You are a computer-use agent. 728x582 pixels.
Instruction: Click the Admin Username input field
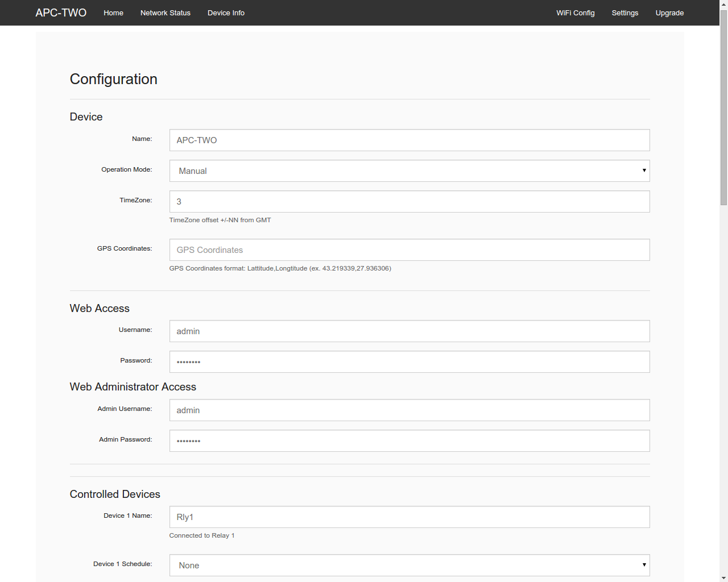tap(409, 410)
